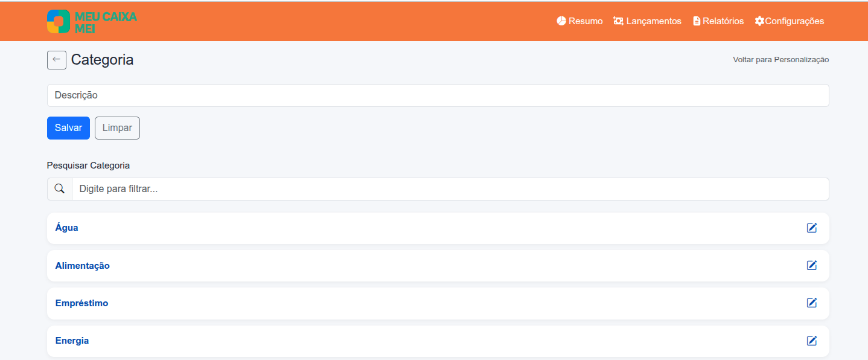Click the edit icon for Empréstimo
Image resolution: width=868 pixels, height=360 pixels.
point(812,303)
